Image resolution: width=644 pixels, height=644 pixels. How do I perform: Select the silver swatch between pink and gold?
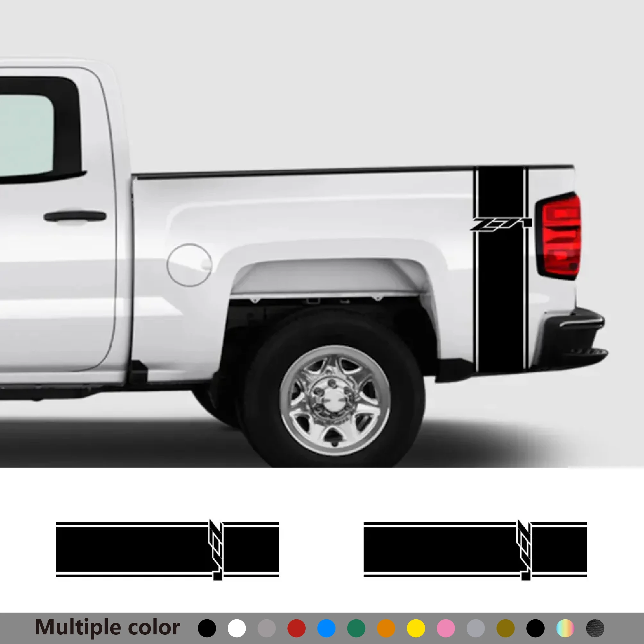point(476,628)
